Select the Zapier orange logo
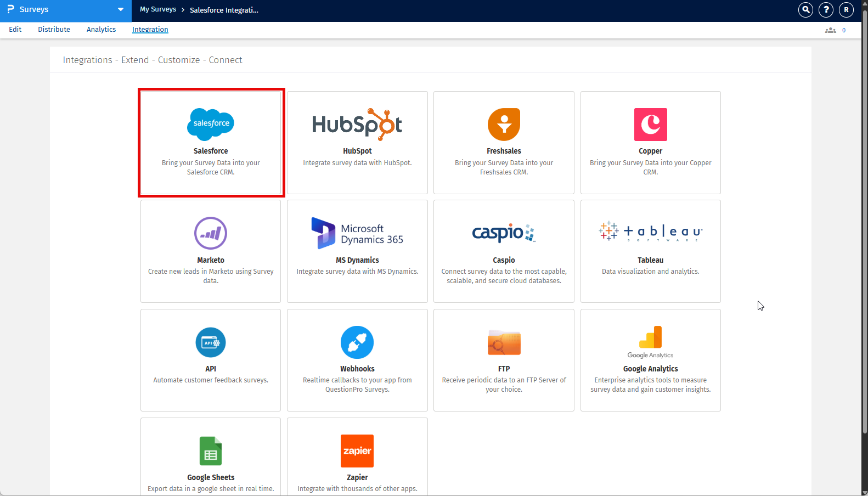 tap(357, 451)
